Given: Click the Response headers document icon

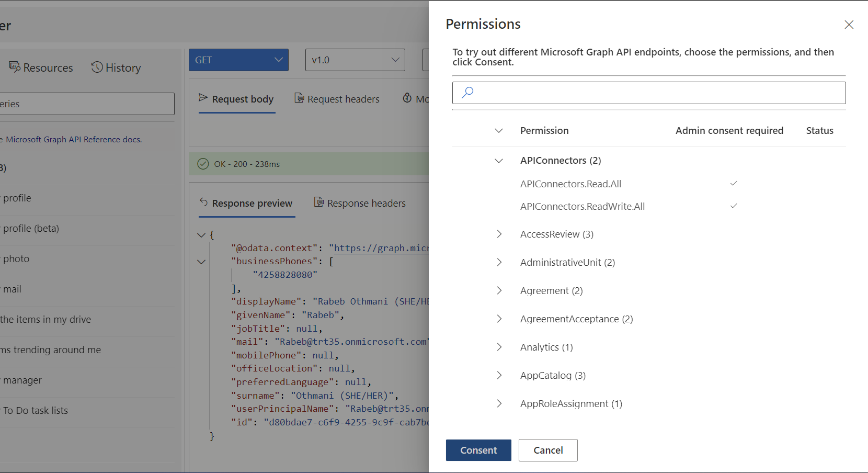Looking at the screenshot, I should 318,202.
